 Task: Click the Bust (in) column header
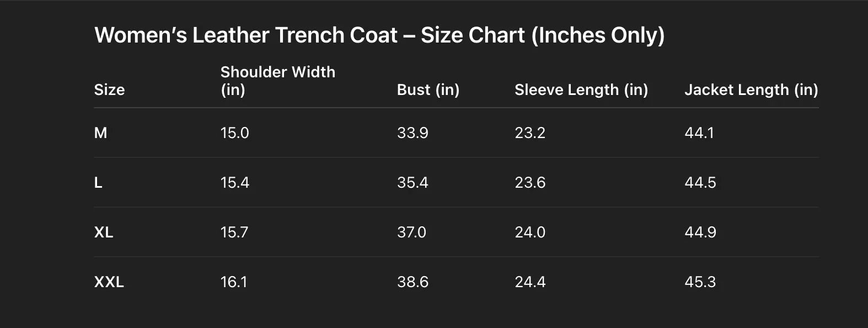(x=428, y=89)
